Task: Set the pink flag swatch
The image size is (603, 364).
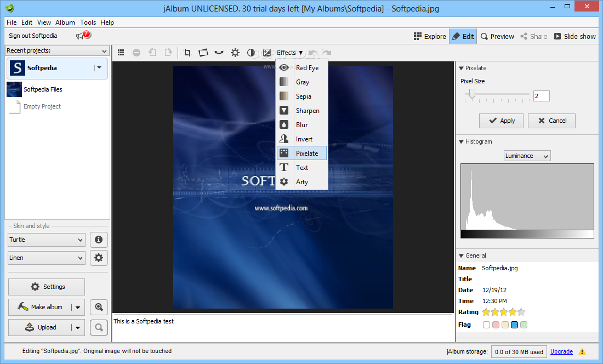Action: [x=496, y=325]
